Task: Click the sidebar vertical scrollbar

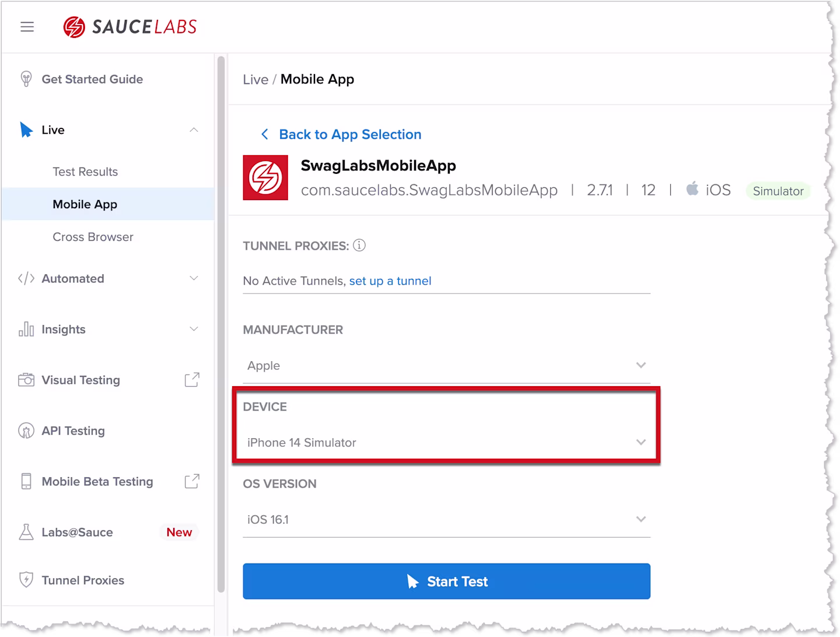Action: (x=221, y=324)
